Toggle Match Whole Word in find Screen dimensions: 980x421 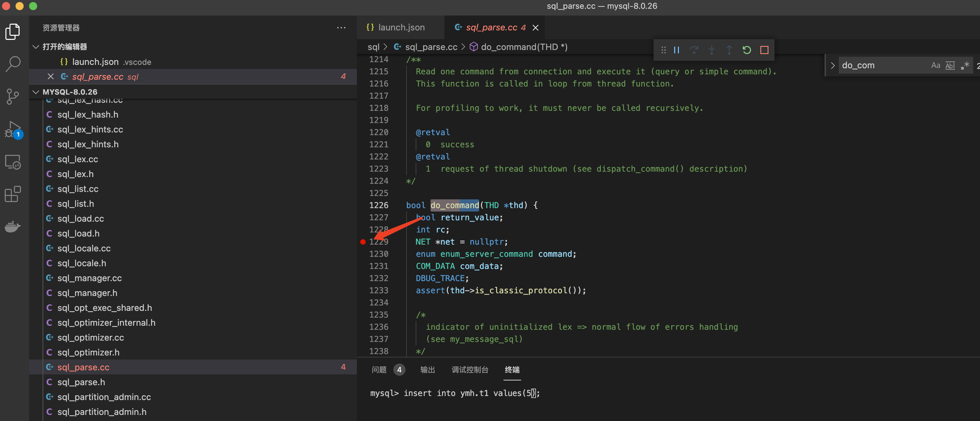tap(950, 66)
